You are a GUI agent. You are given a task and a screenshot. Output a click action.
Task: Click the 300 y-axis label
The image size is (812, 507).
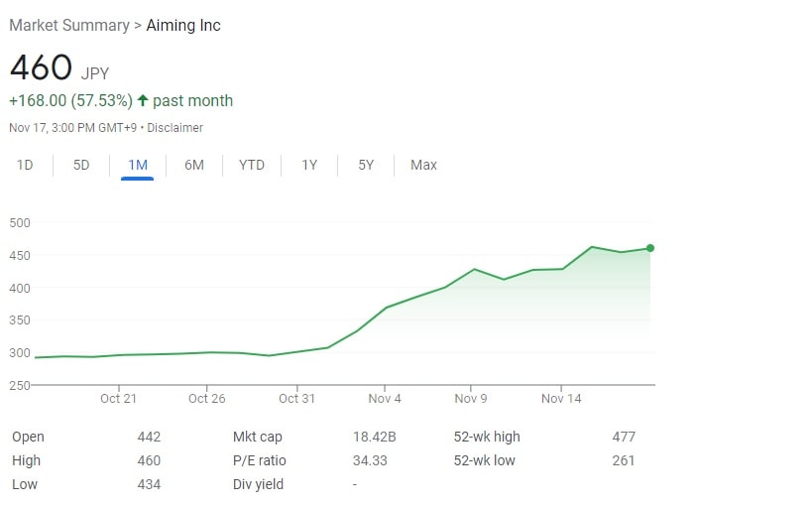(20, 353)
